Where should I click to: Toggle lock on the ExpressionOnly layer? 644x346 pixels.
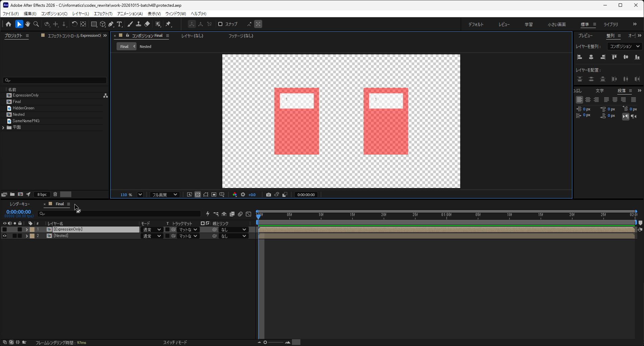[20, 230]
